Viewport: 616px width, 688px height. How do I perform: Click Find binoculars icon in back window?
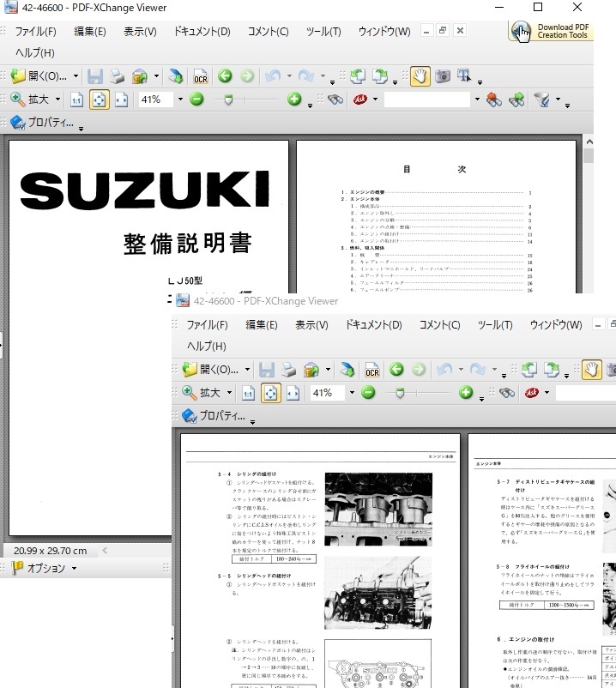(335, 100)
